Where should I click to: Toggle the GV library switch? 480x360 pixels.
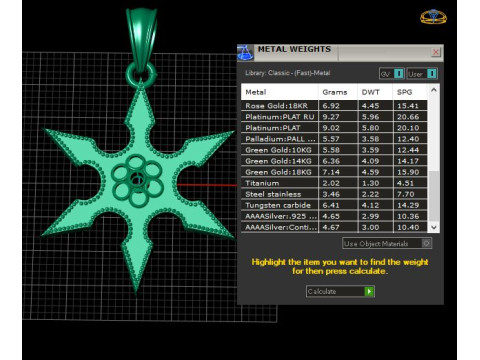tap(392, 74)
